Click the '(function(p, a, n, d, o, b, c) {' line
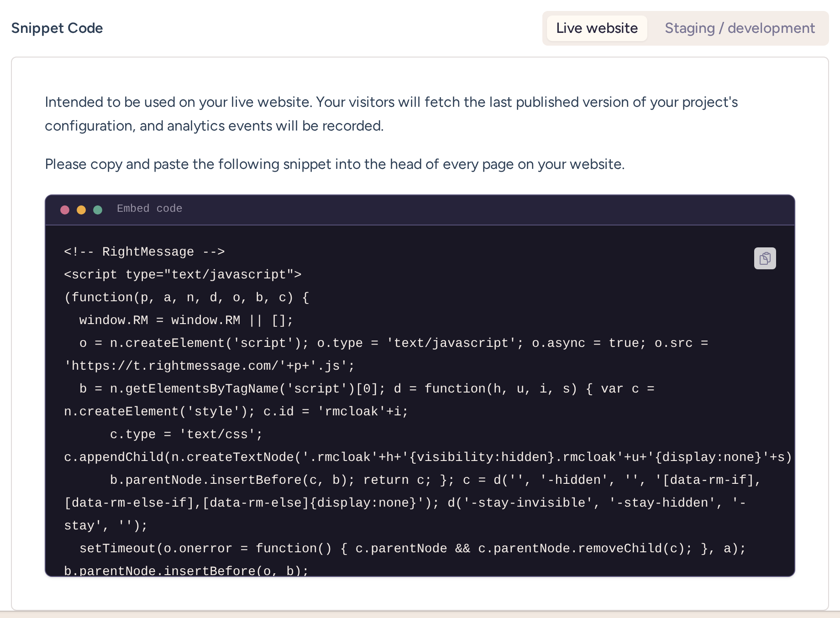840x618 pixels. pos(187,298)
